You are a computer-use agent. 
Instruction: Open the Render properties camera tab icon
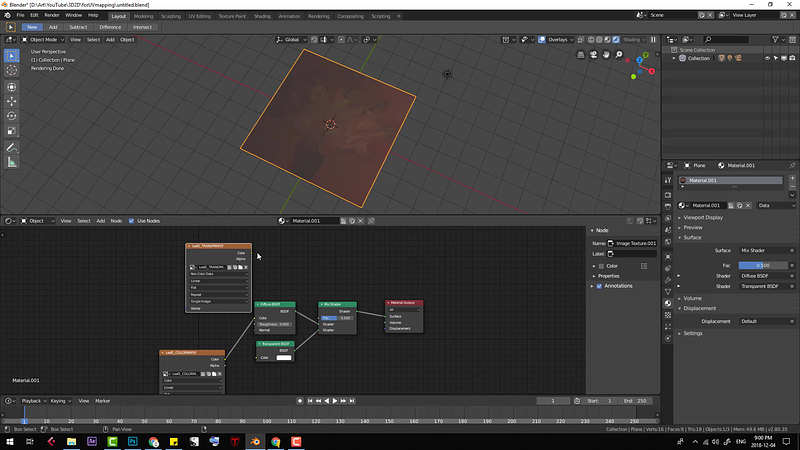668,194
